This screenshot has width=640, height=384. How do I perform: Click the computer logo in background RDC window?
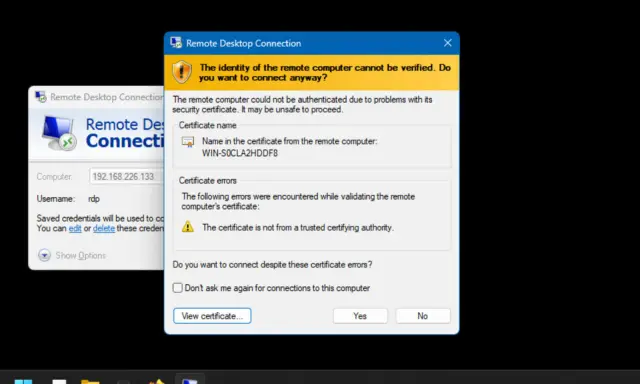coord(59,133)
